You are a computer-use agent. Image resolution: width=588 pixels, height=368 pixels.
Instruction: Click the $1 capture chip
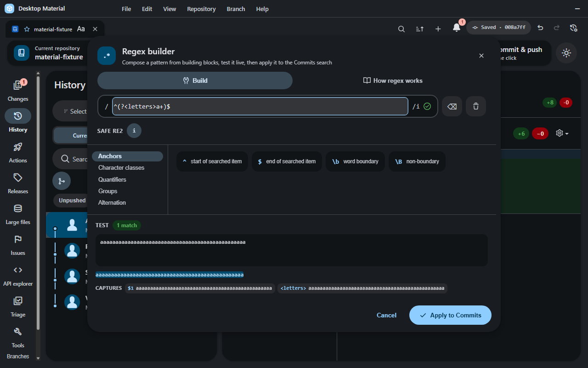(x=200, y=288)
